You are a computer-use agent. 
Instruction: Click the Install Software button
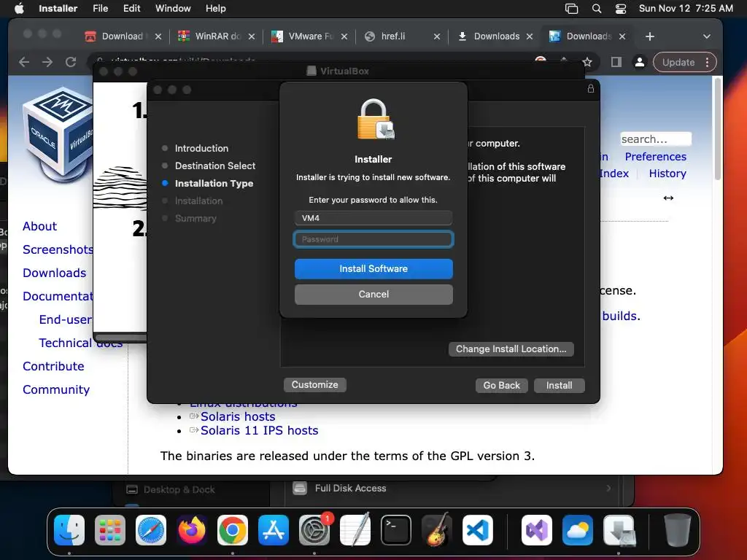(373, 269)
